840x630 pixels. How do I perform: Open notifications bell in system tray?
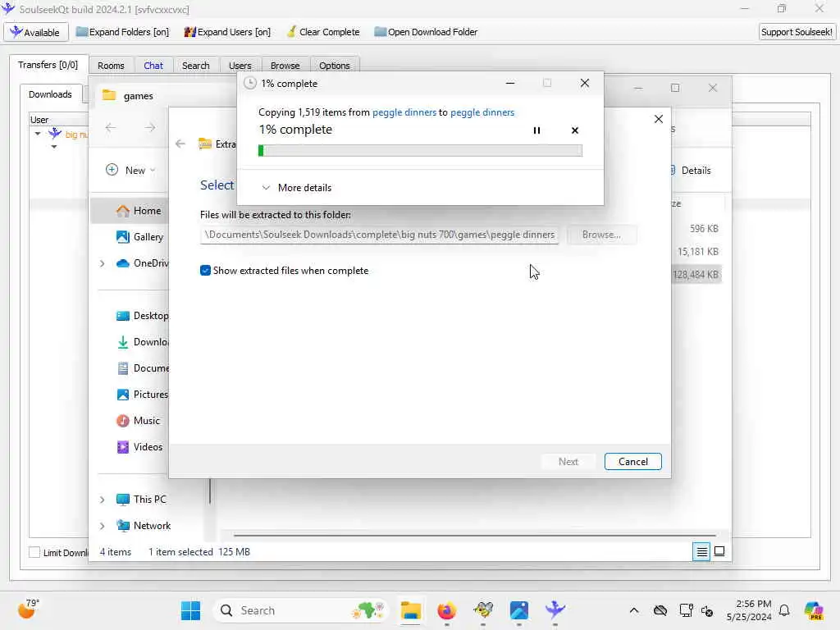(x=784, y=610)
